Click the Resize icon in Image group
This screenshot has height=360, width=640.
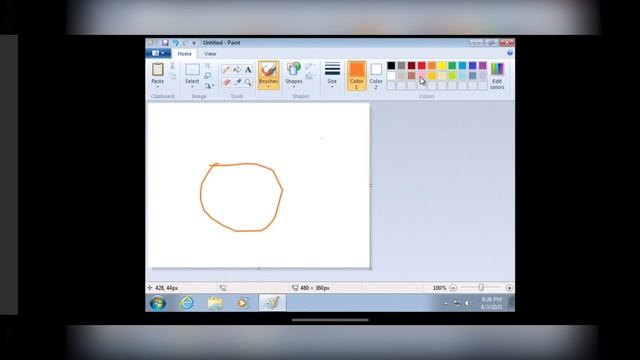click(x=208, y=76)
